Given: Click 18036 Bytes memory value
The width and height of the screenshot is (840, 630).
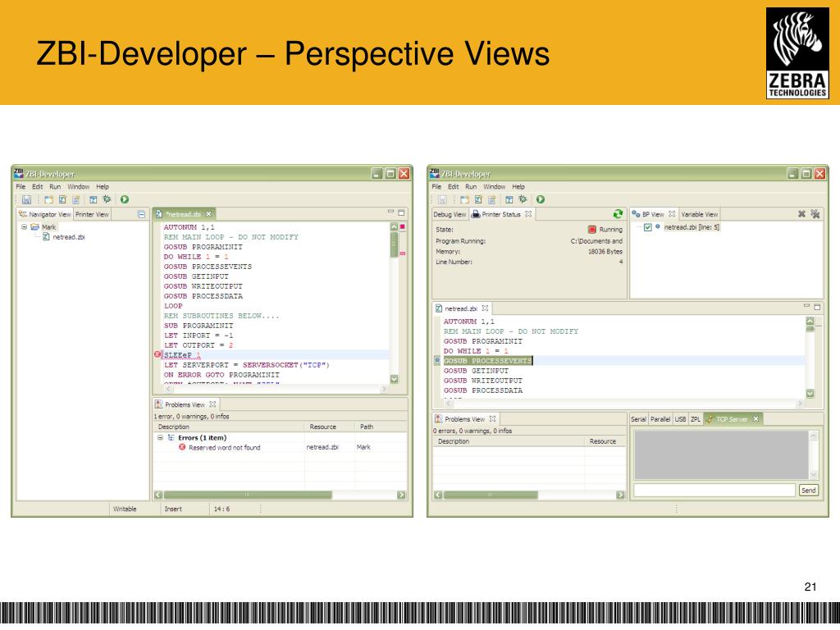Looking at the screenshot, I should point(605,251).
